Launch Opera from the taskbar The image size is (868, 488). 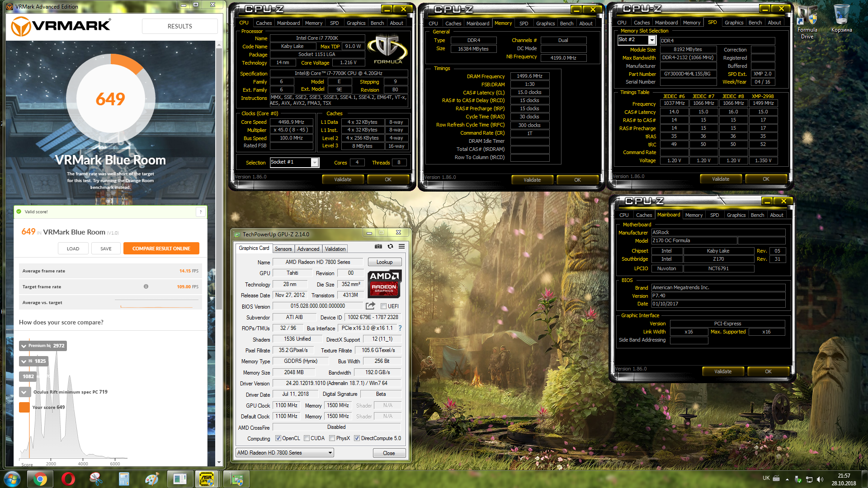(68, 479)
